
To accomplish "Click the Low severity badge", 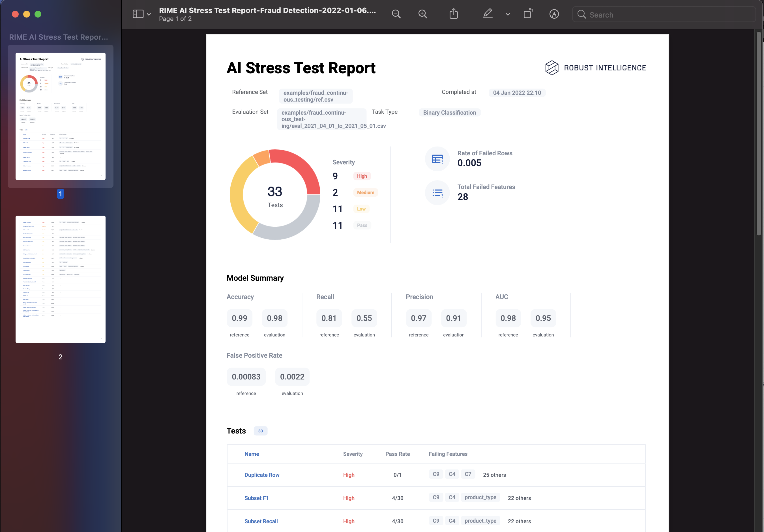I will [x=361, y=209].
